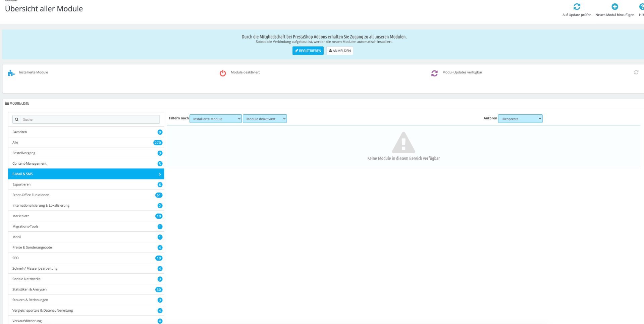The width and height of the screenshot is (644, 324).
Task: Open the Marktplatz category
Action: pyautogui.click(x=86, y=216)
